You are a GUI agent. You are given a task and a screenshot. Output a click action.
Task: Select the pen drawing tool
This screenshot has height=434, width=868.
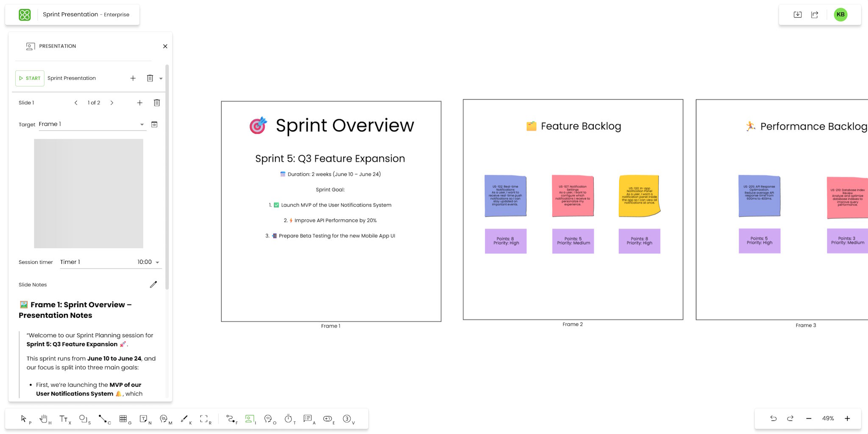pos(184,419)
